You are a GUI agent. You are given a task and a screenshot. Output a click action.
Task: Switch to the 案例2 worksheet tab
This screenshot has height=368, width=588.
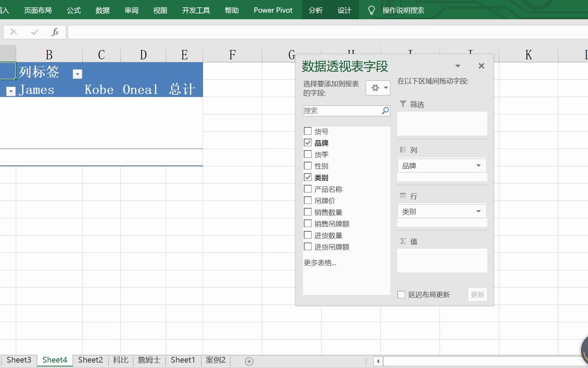click(215, 360)
